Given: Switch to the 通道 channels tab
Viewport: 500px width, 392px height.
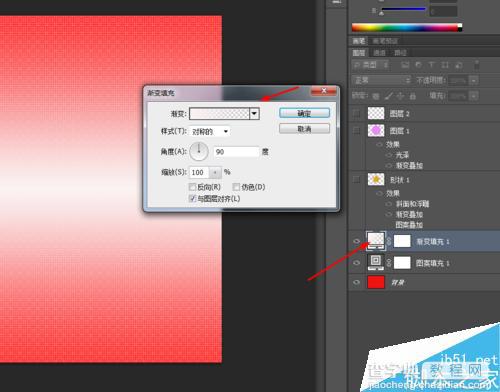Looking at the screenshot, I should [379, 53].
